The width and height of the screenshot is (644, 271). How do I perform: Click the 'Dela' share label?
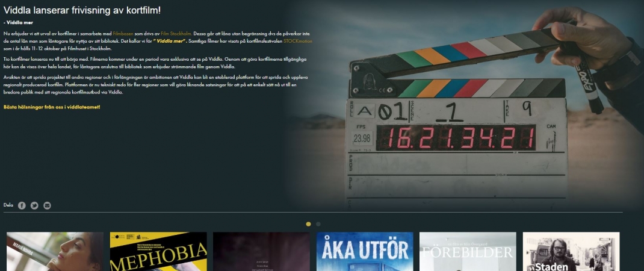8,205
